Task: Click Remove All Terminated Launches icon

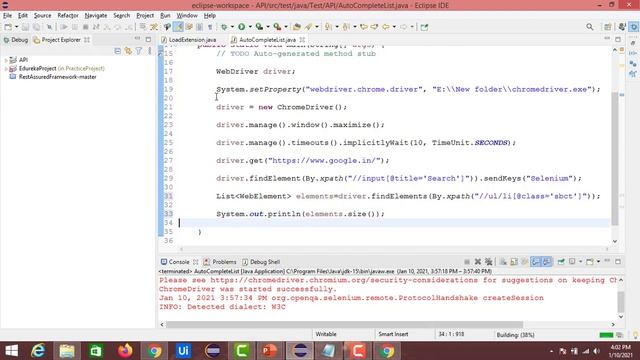Action: click(489, 262)
